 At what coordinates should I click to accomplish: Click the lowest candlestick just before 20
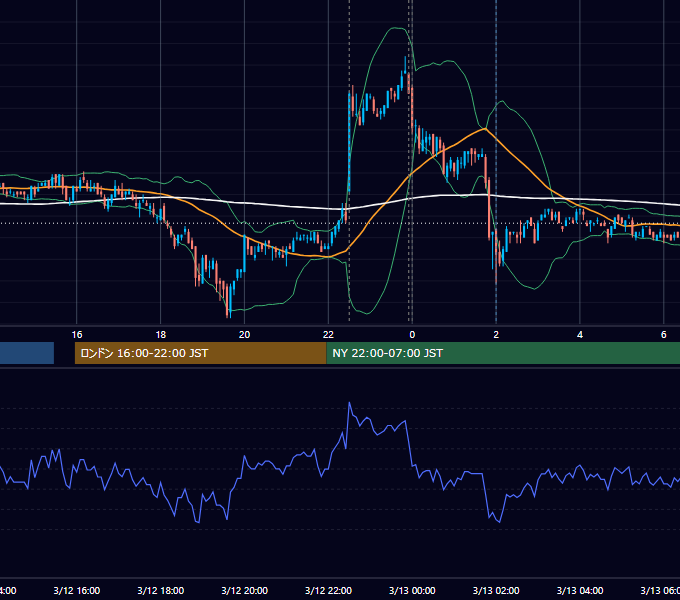(x=228, y=301)
